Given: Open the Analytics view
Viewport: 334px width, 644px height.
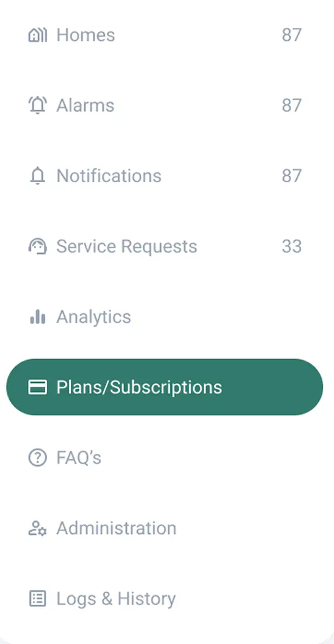Looking at the screenshot, I should tap(93, 317).
